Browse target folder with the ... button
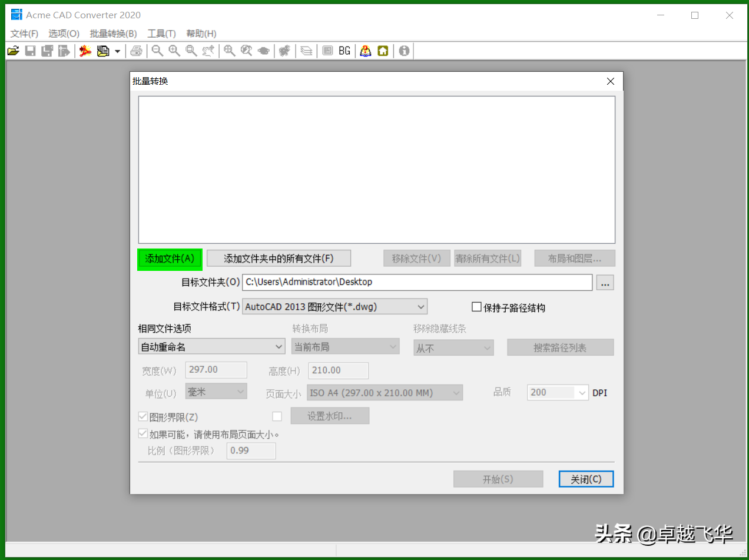Viewport: 749px width, 560px height. tap(605, 283)
